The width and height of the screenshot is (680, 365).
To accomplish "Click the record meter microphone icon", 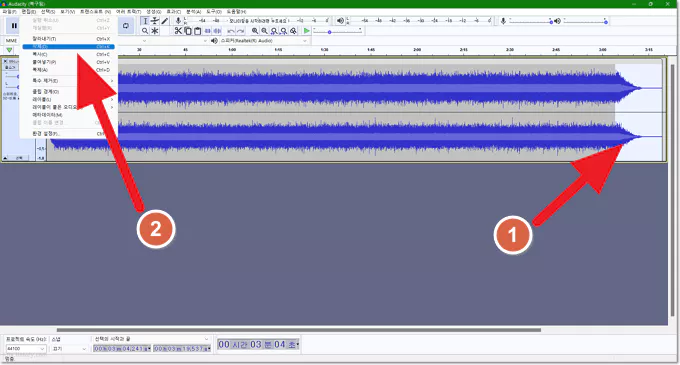I will click(x=178, y=21).
